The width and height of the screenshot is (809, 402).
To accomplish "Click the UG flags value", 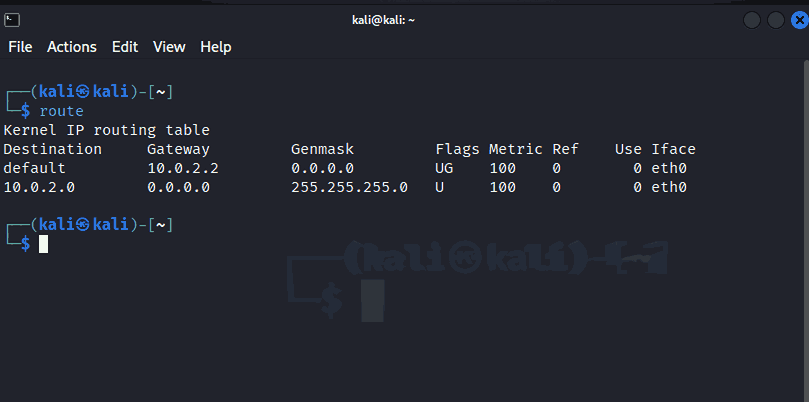I will click(x=444, y=168).
